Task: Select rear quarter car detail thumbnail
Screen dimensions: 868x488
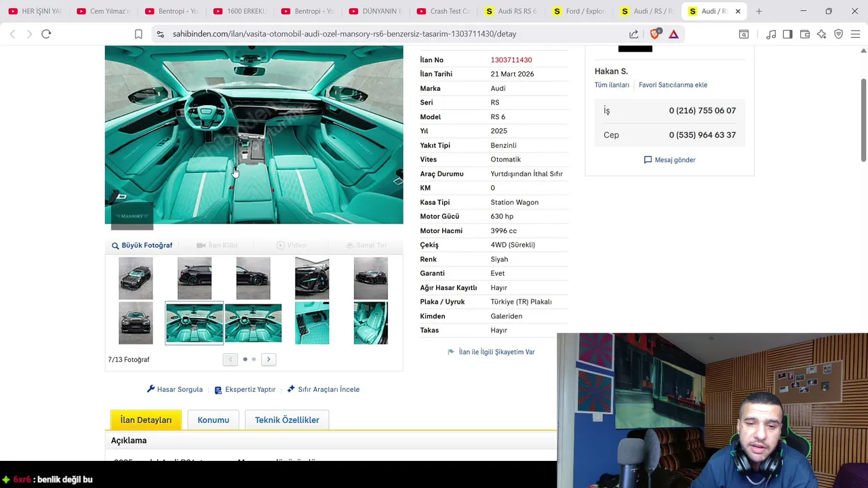Action: (312, 279)
